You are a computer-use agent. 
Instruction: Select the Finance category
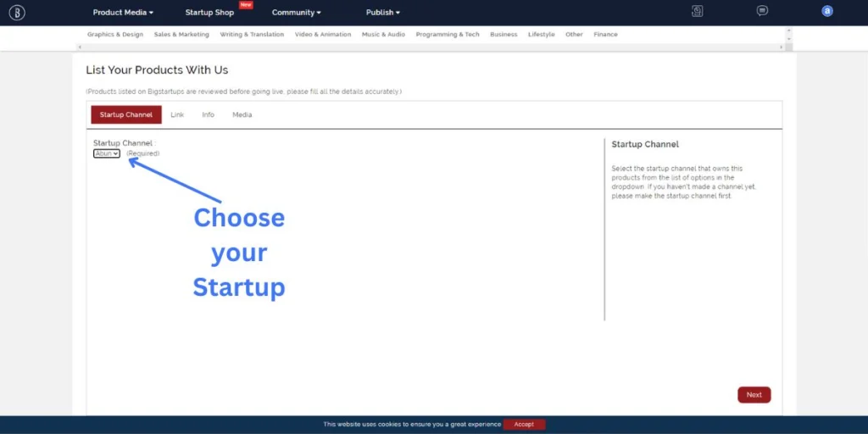[x=605, y=34]
